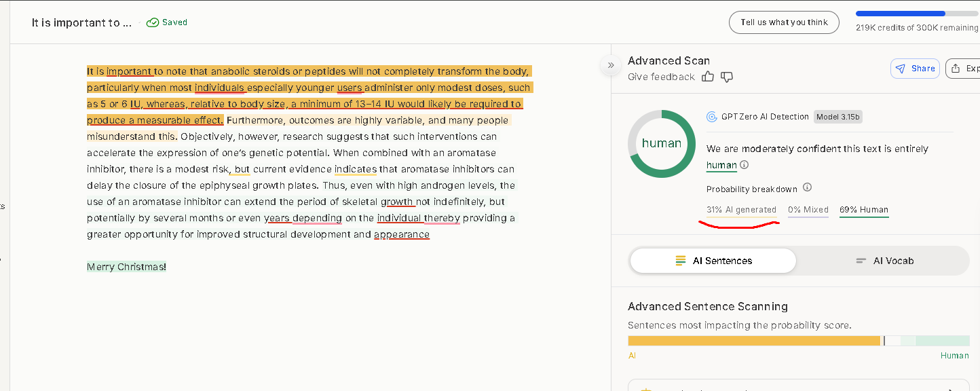This screenshot has width=980, height=391.
Task: Click the thumbs down feedback icon
Action: 727,77
